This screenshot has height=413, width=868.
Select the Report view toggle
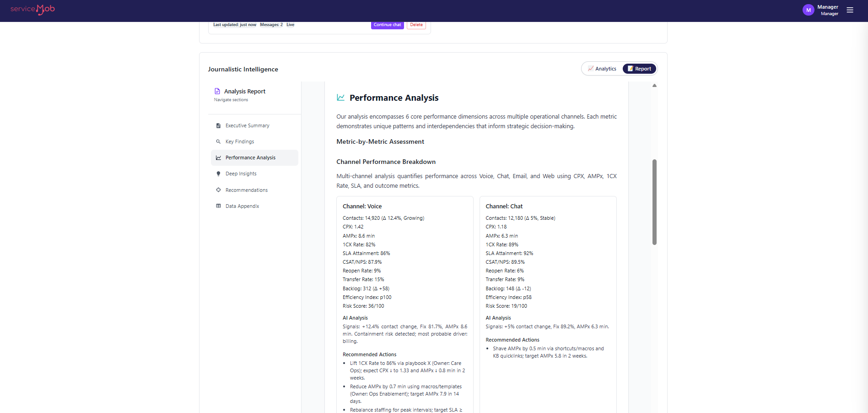(x=639, y=68)
